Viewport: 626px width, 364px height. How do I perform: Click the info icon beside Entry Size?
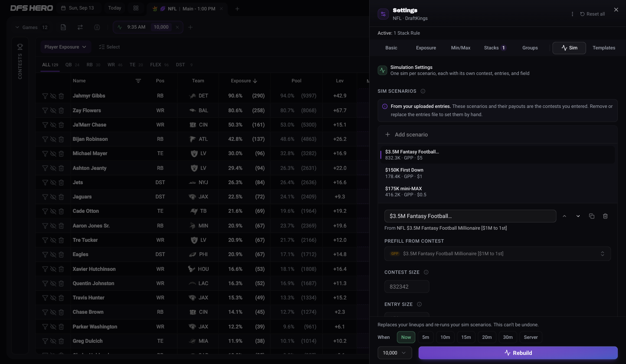tap(419, 304)
